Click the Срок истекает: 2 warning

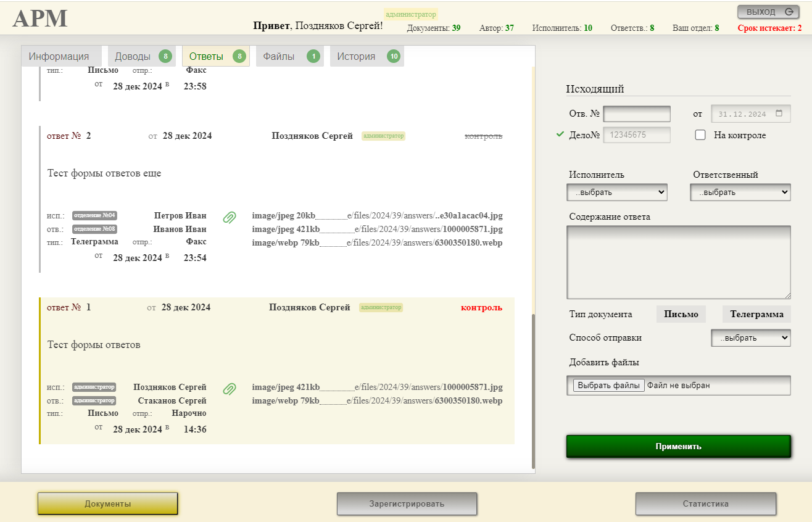[x=770, y=28]
